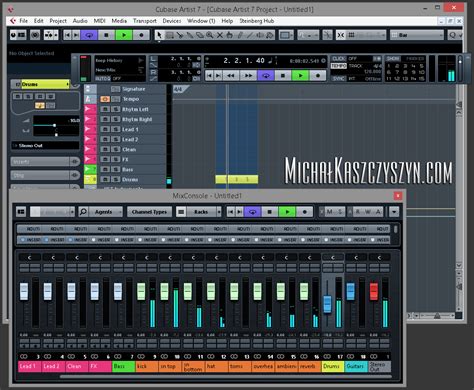Click the Channel Types button

pos(149,212)
